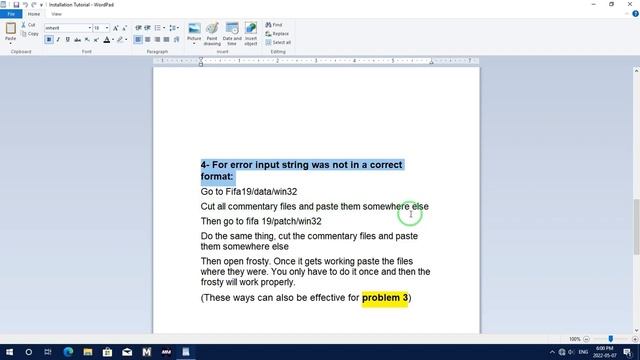The height and width of the screenshot is (360, 640).
Task: Open the File menu
Action: [11, 14]
